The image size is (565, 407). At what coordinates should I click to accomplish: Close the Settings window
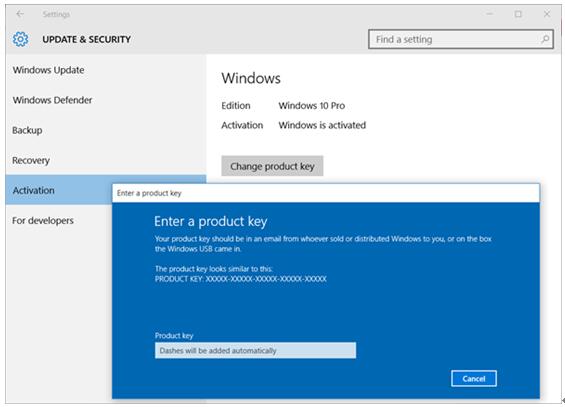pos(547,14)
